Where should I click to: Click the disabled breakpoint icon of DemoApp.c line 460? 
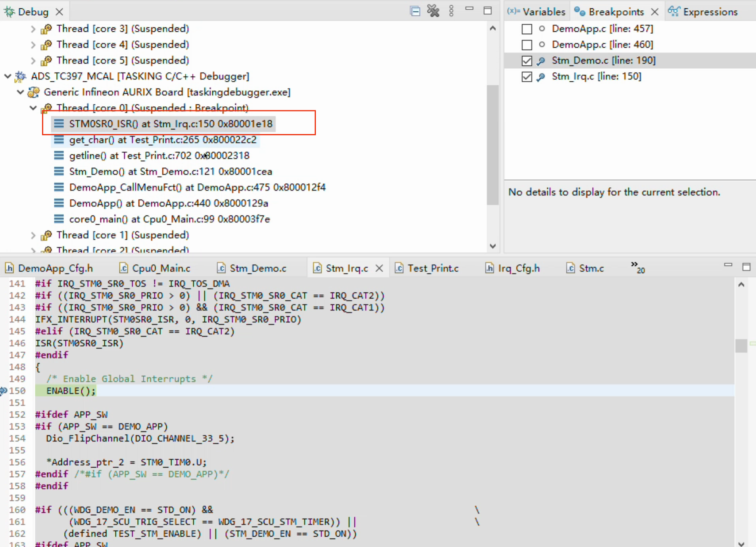pos(542,44)
